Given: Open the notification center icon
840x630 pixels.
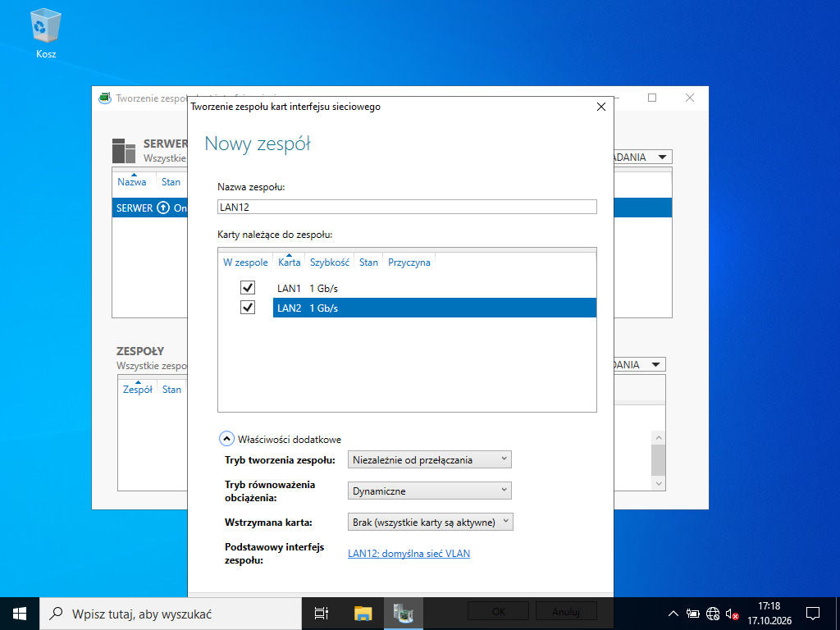Looking at the screenshot, I should (813, 614).
